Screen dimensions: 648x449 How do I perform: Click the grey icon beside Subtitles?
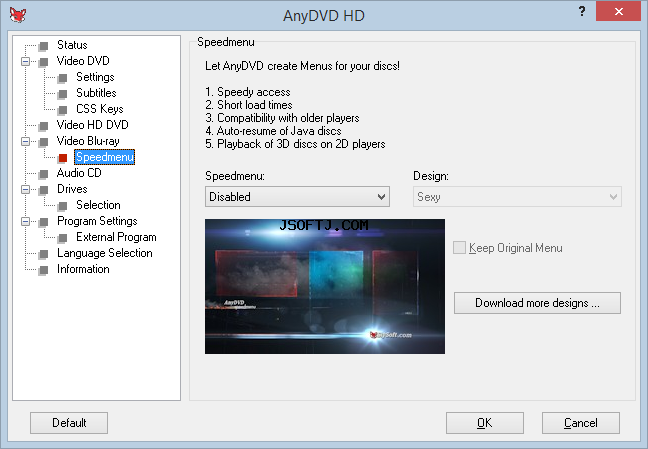(63, 94)
